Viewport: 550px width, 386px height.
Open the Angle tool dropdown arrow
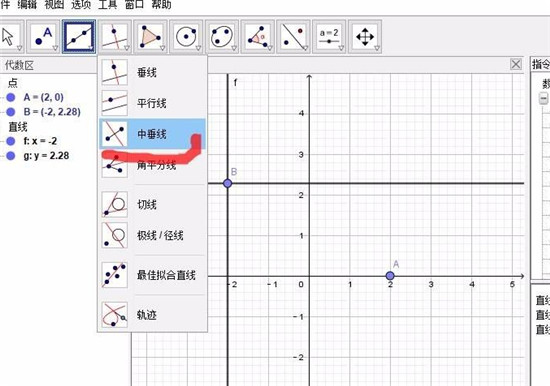(270, 48)
